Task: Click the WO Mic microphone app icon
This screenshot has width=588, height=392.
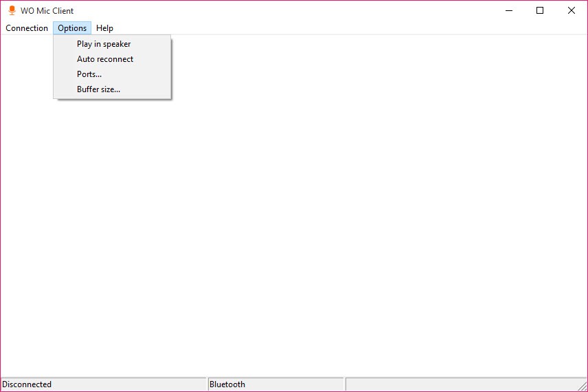Action: [x=12, y=10]
